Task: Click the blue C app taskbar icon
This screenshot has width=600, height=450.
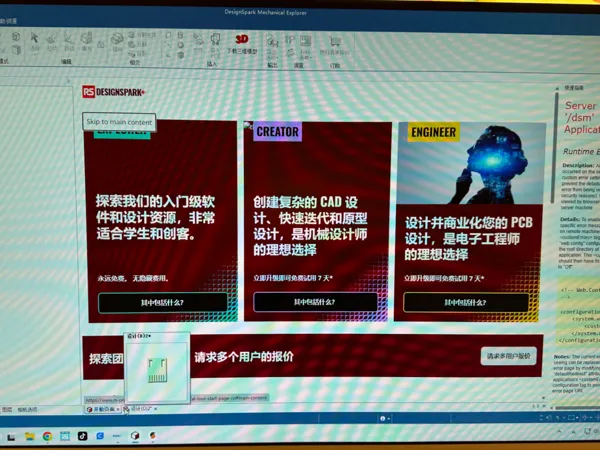Action: 100,436
